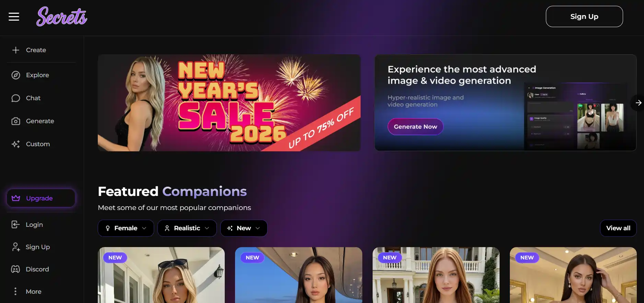Open the New Year's Sale 2026 banner
644x303 pixels.
click(229, 103)
